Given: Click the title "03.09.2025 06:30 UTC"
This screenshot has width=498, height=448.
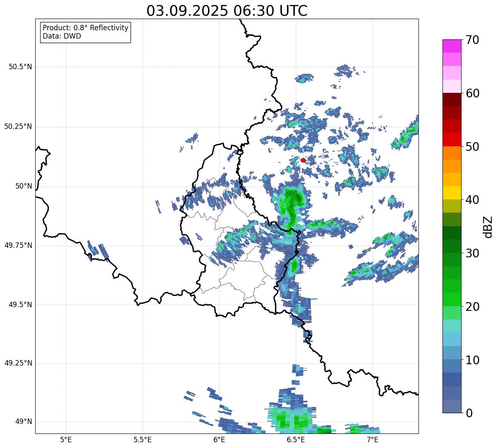Looking at the screenshot, I should click(227, 11).
